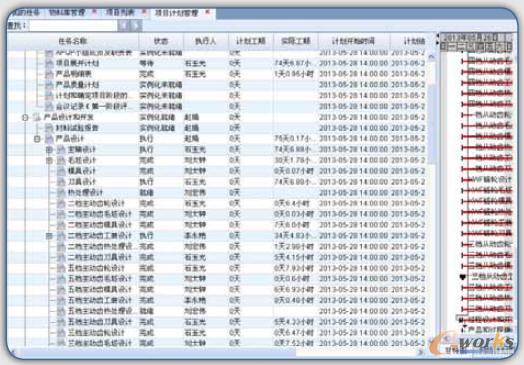Expand the 毛坯设计 tree node
The image size is (524, 365).
pyautogui.click(x=49, y=160)
